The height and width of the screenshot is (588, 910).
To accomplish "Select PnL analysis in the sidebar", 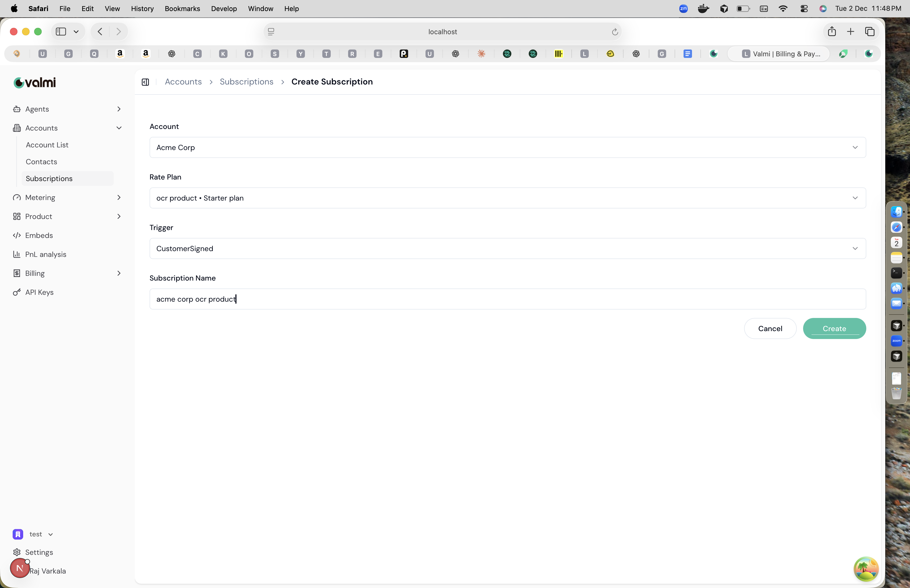I will 46,254.
